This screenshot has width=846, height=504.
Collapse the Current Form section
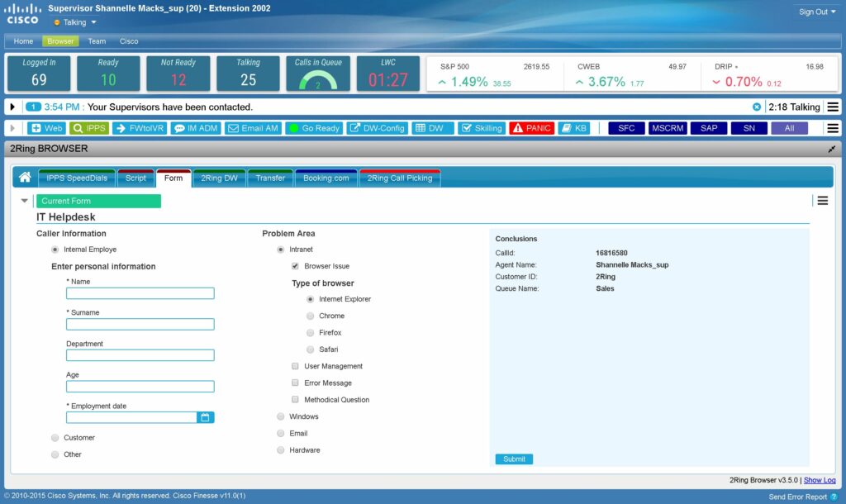[25, 200]
